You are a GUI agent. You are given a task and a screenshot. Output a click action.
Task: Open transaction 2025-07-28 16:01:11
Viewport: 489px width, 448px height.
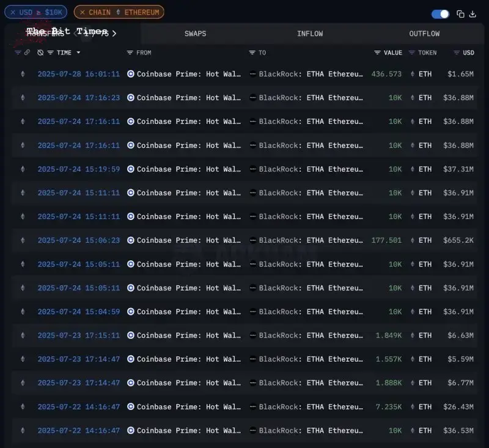coord(79,74)
